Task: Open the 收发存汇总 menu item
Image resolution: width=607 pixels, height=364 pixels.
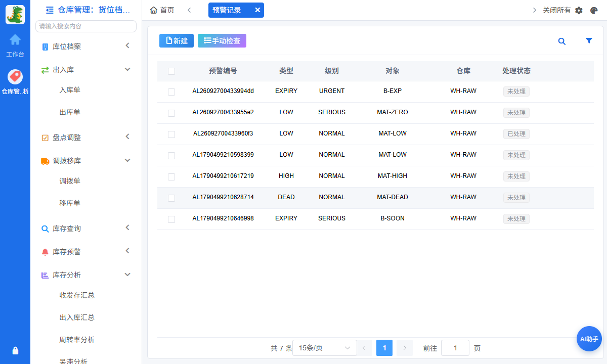Action: (x=77, y=295)
